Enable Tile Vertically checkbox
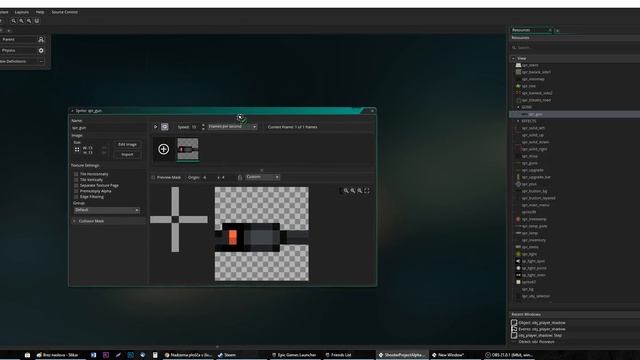The height and width of the screenshot is (360, 640). pyautogui.click(x=76, y=180)
